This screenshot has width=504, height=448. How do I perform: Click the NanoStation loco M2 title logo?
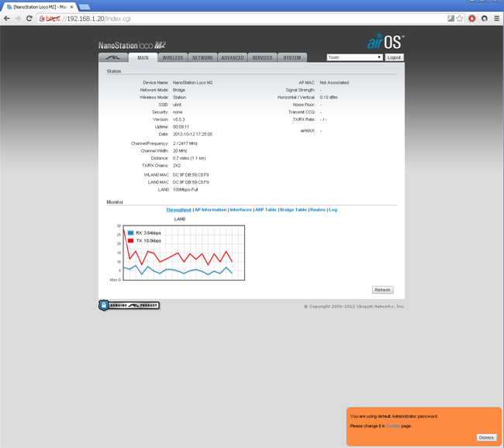click(132, 45)
